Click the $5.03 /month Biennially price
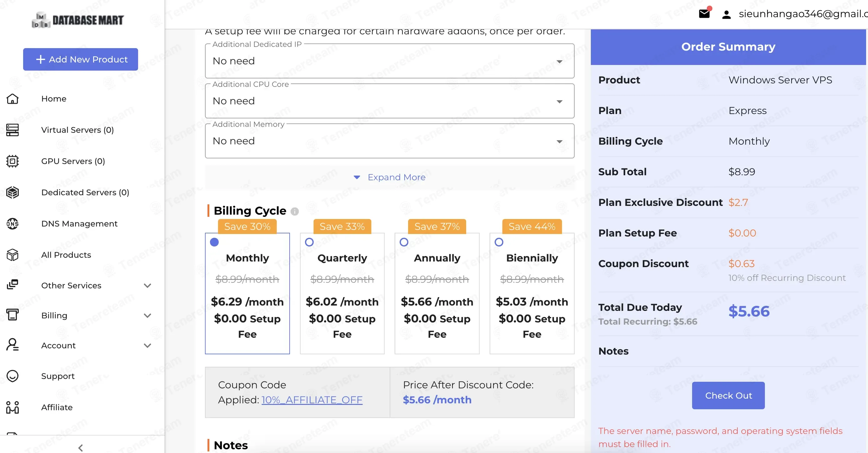868x453 pixels. (532, 302)
